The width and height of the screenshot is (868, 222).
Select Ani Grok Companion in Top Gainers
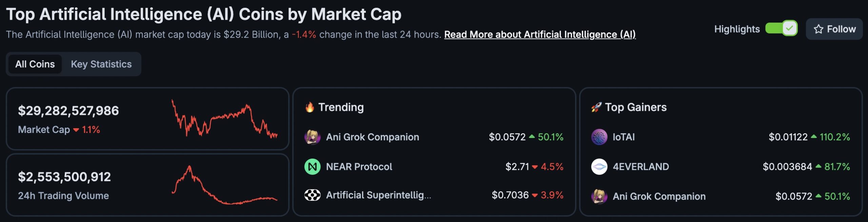point(659,196)
